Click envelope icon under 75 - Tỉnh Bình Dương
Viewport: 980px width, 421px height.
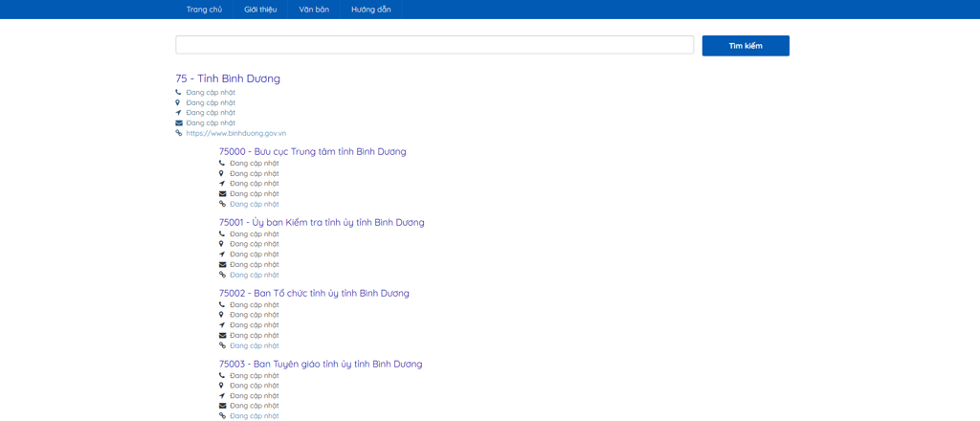pyautogui.click(x=178, y=123)
